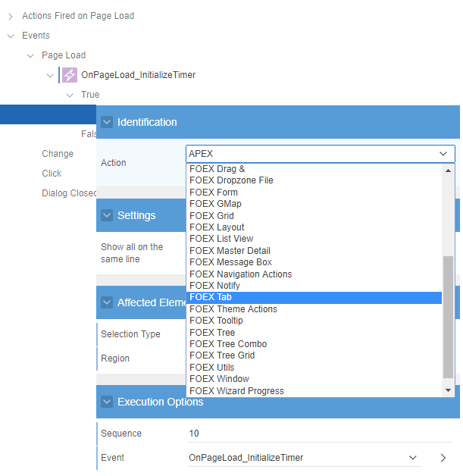Open the Action APEX combo box
Viewport: 463px width, 476px height.
tap(321, 154)
